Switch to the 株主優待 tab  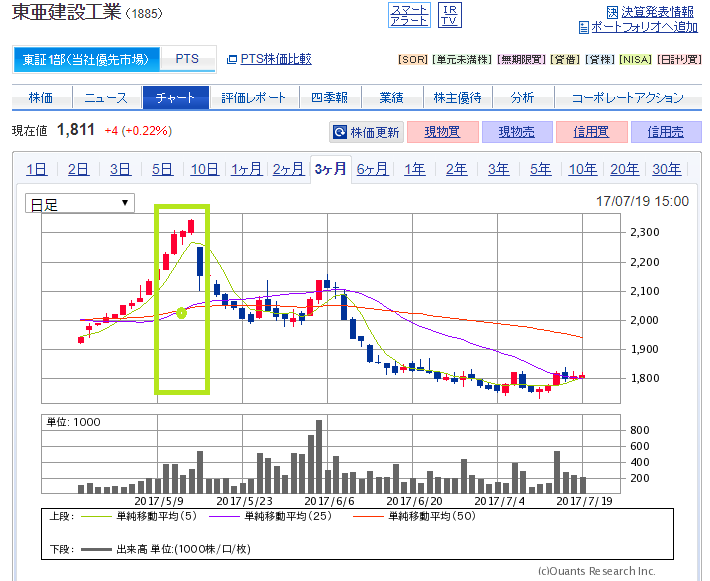click(x=457, y=97)
